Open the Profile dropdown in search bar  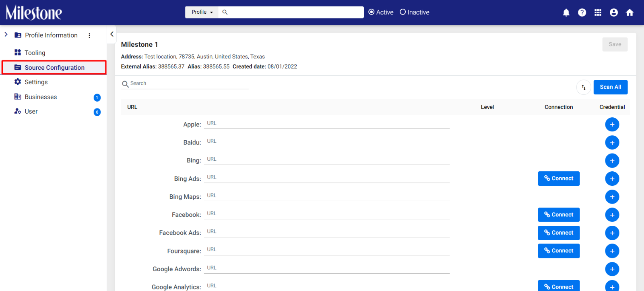[202, 12]
